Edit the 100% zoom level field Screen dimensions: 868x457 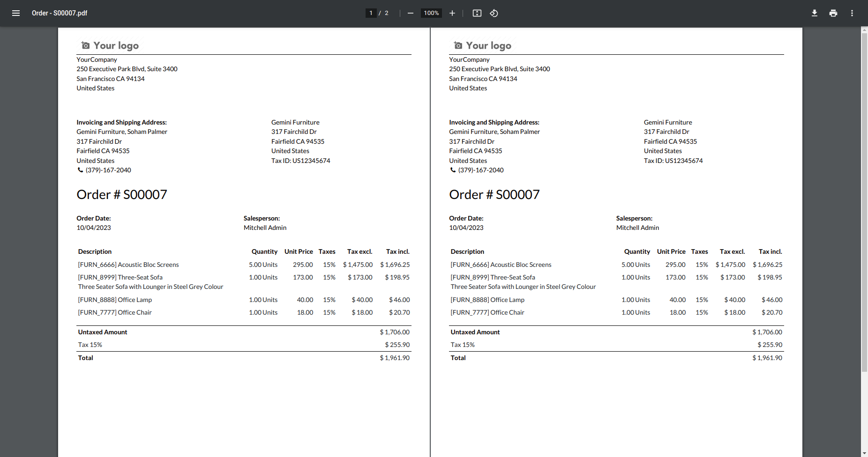click(431, 13)
